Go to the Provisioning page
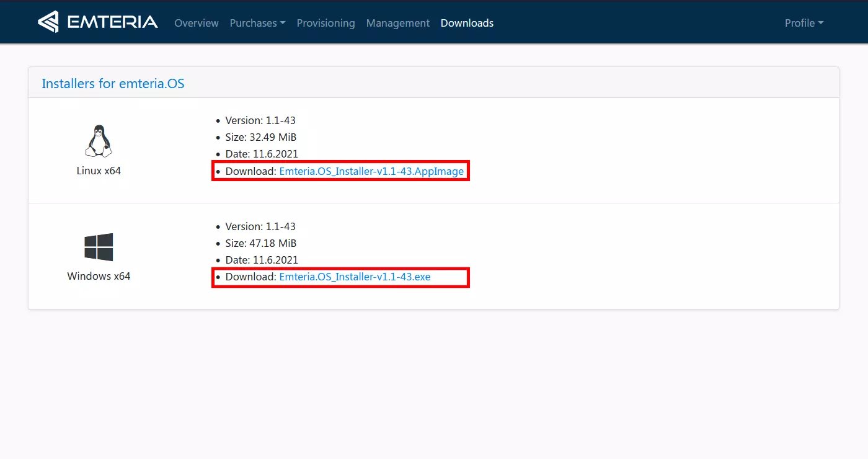The image size is (868, 459). click(x=325, y=23)
